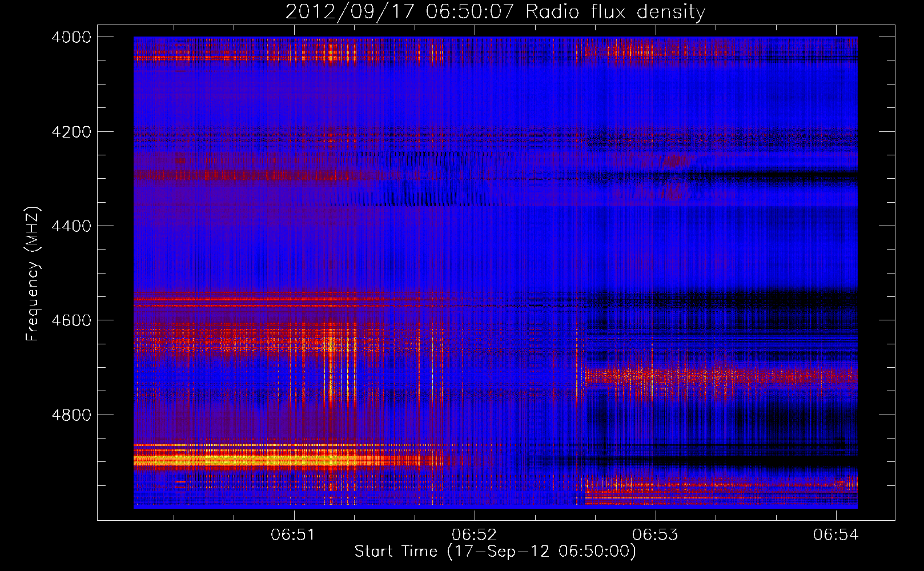Click the 06:51 time tick label
The width and height of the screenshot is (924, 571).
294,534
